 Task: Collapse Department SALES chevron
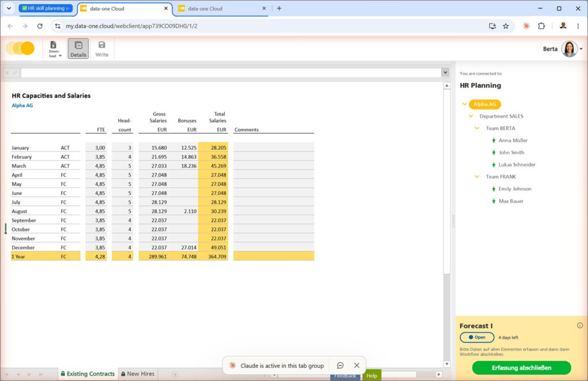(x=471, y=116)
